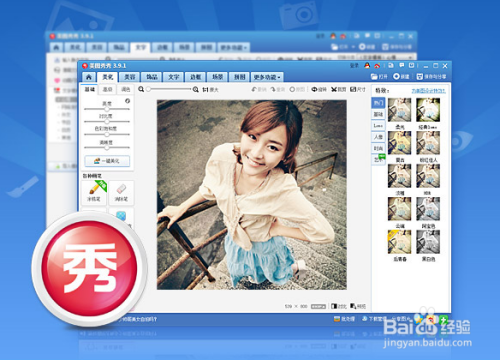Click the 亮度 slider handle
This screenshot has height=360, width=500.
click(x=107, y=109)
